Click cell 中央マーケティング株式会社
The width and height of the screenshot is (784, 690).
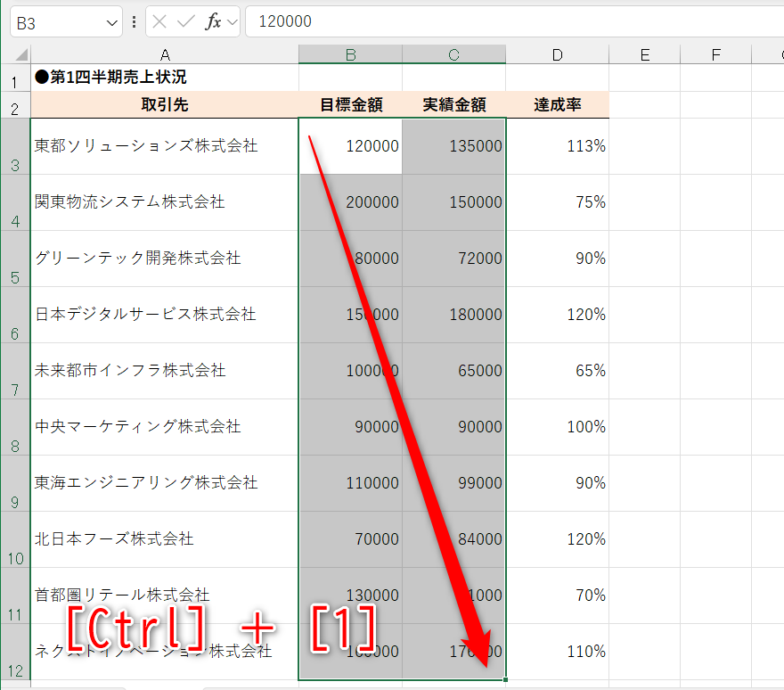tap(165, 427)
